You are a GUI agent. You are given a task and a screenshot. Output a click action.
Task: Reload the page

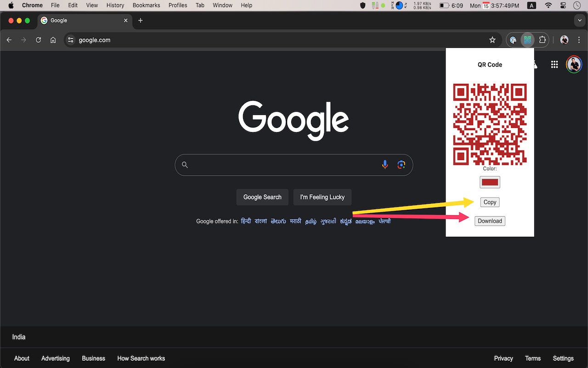coord(39,40)
